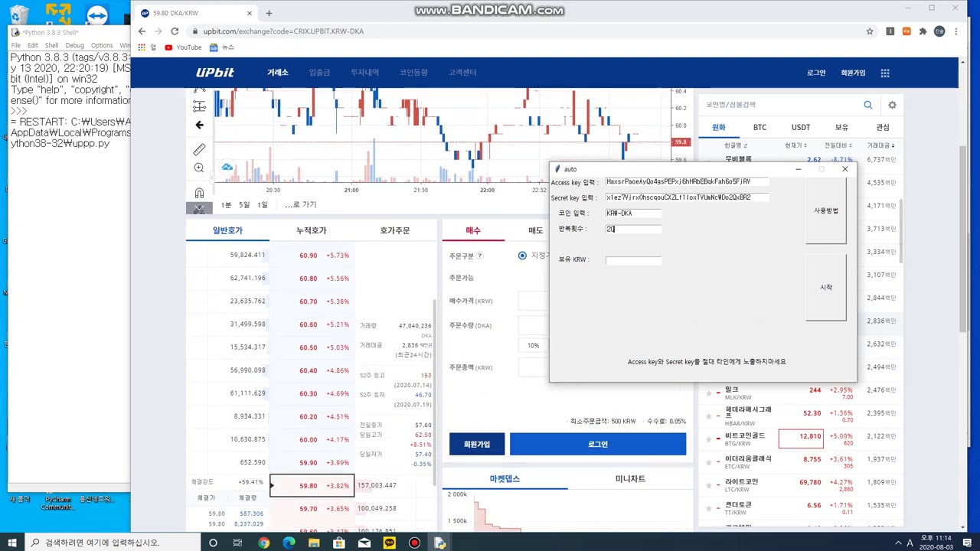Open the Shell menu in Python Shell window
The image size is (980, 551).
(x=51, y=45)
